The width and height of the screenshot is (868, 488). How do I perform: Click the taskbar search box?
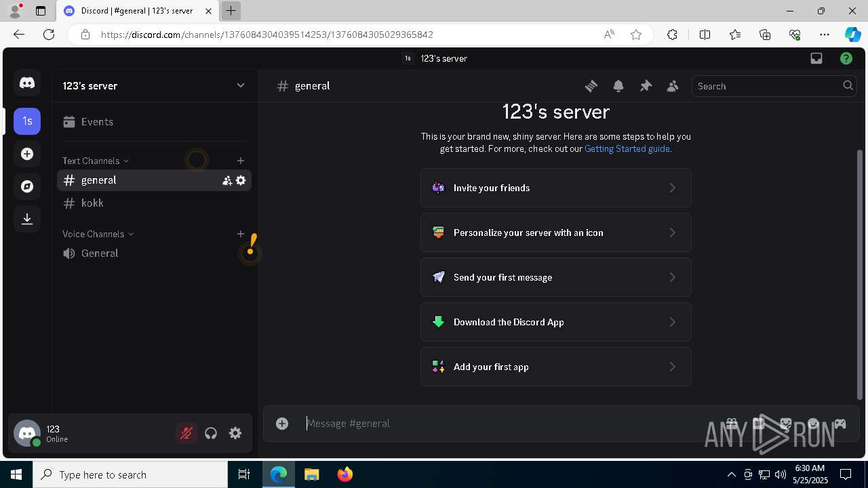[130, 474]
